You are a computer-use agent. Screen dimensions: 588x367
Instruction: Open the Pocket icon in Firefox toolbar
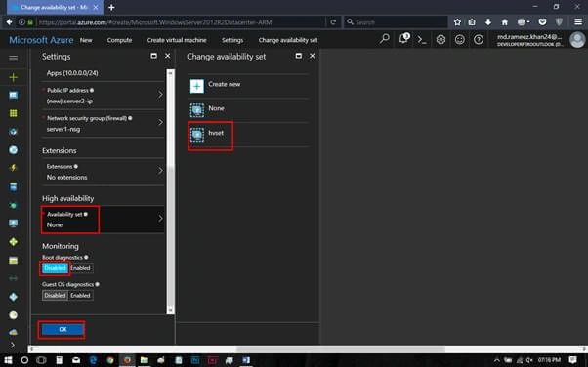point(542,22)
